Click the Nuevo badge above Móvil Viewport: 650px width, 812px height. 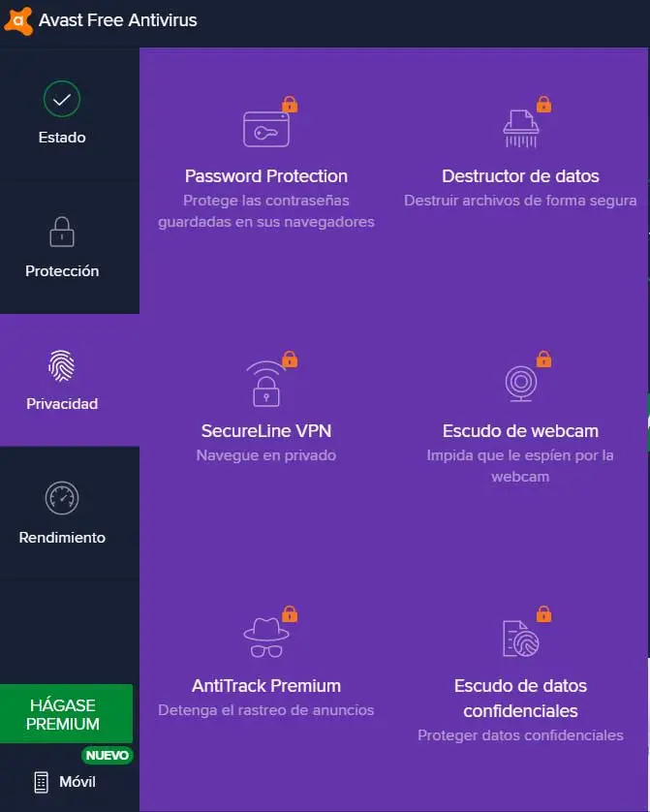(x=107, y=755)
